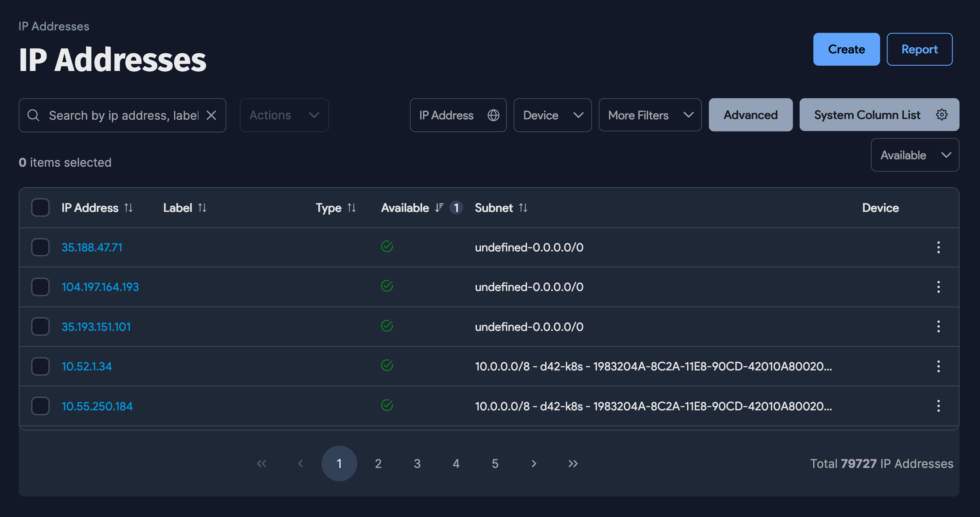Open the Available status dropdown
Viewport: 980px width, 517px height.
pyautogui.click(x=915, y=155)
